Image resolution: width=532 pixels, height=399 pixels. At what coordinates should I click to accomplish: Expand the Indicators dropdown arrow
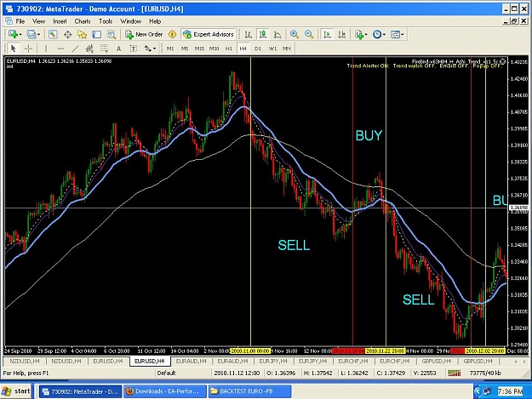click(366, 35)
